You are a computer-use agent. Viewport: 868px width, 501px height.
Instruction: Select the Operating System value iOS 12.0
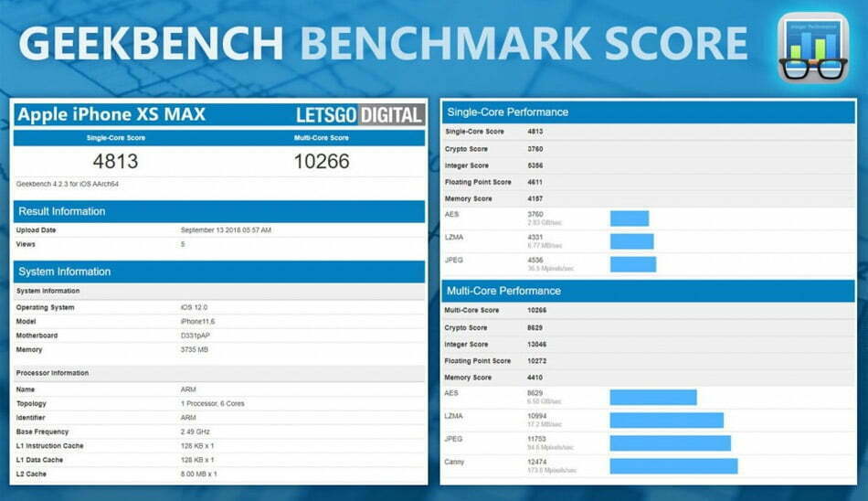195,307
